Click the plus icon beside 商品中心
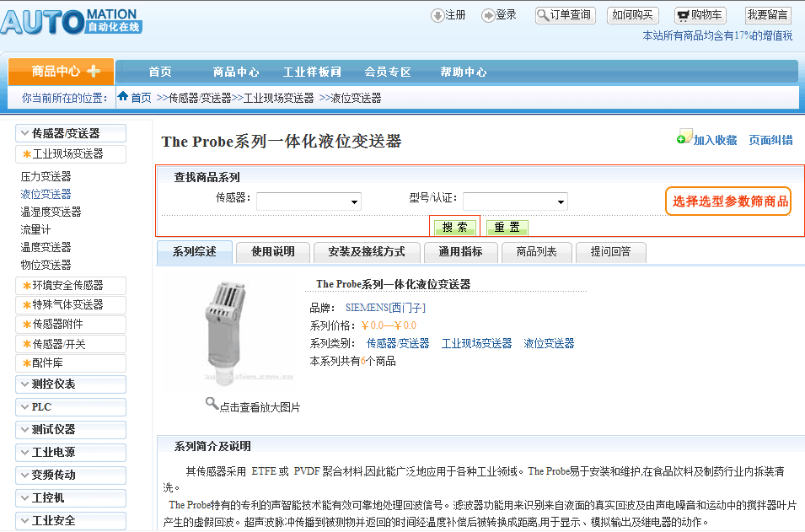Screen dimensions: 805x532 pyautogui.click(x=94, y=71)
